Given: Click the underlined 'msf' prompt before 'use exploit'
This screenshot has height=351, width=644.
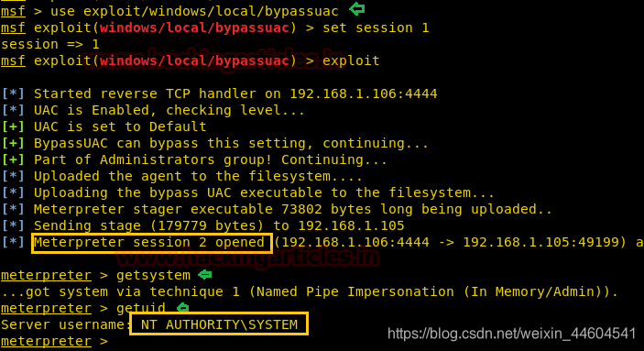Looking at the screenshot, I should click(13, 11).
